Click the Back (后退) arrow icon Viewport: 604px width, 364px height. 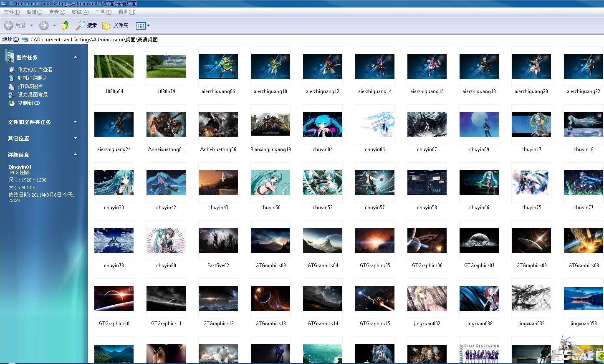9,25
